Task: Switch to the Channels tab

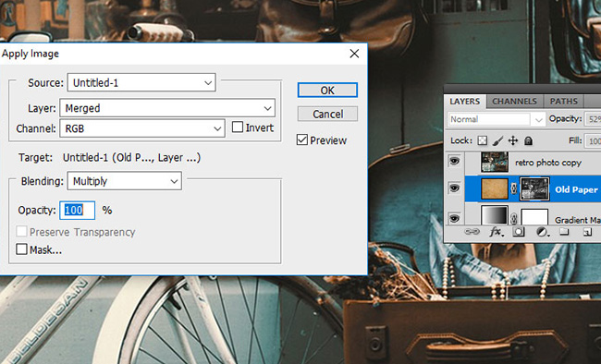Action: (514, 102)
